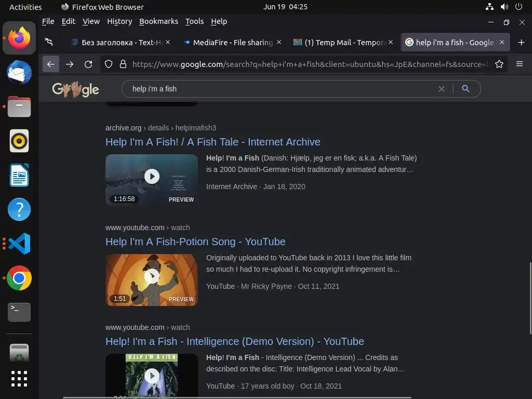Open LibreOffice Writer from the dock

coord(19,175)
